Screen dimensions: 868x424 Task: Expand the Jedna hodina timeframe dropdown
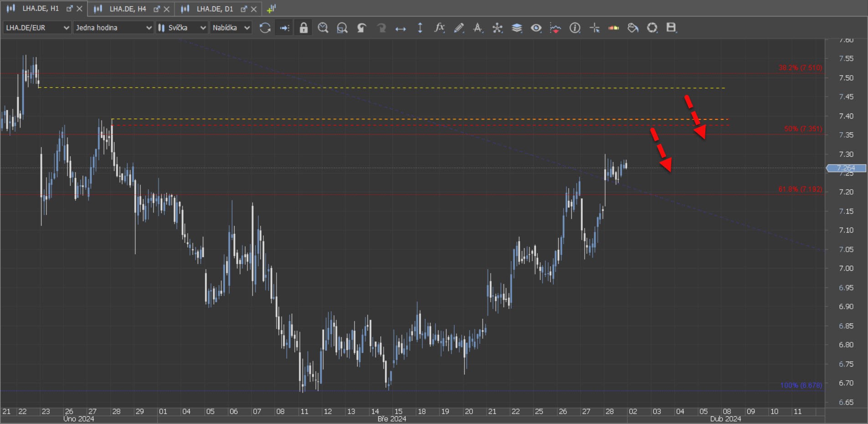pyautogui.click(x=113, y=28)
